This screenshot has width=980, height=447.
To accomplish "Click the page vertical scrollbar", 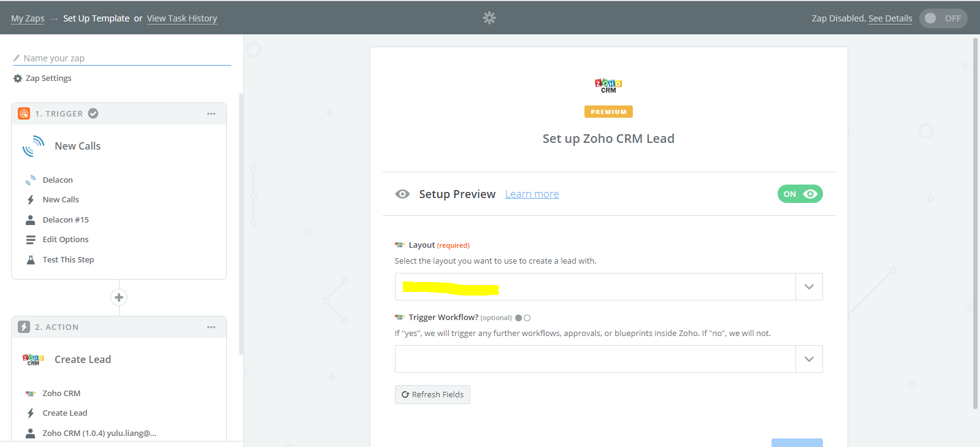I will [x=976, y=224].
